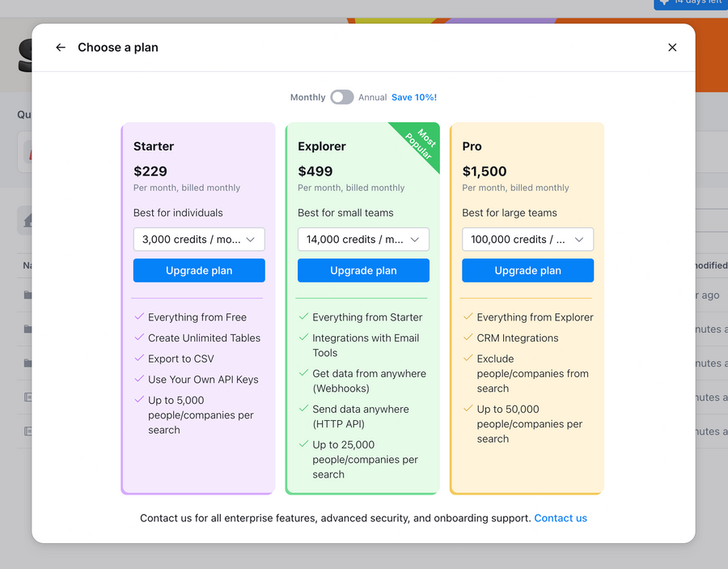The height and width of the screenshot is (569, 728).
Task: Click the Save 10% annual discount text
Action: click(414, 96)
